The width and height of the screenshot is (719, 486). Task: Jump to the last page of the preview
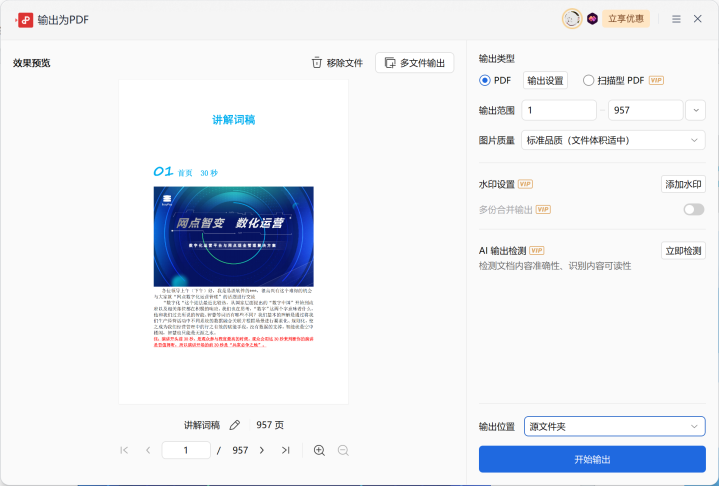[286, 450]
